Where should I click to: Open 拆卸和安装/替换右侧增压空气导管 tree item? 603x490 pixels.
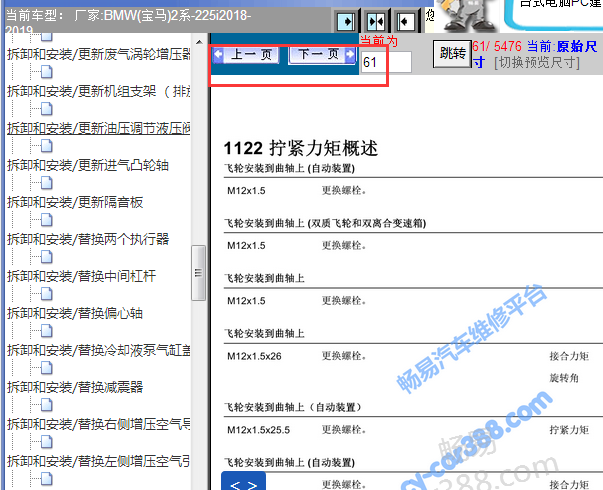[98, 424]
